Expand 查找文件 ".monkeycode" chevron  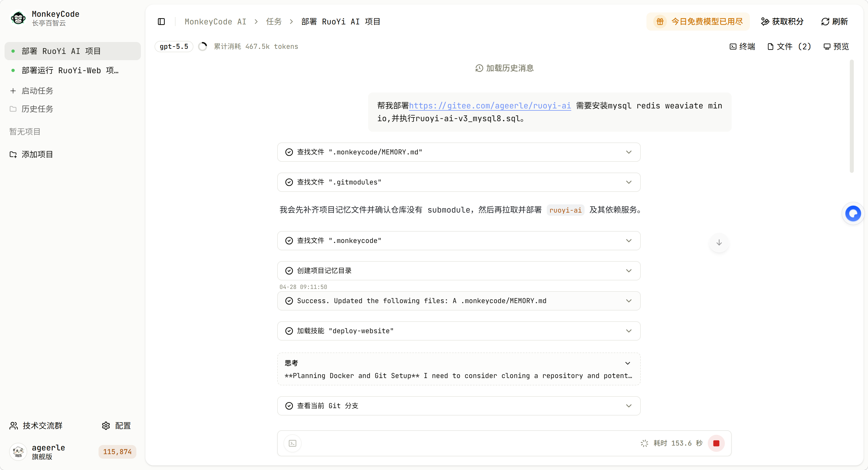tap(629, 241)
